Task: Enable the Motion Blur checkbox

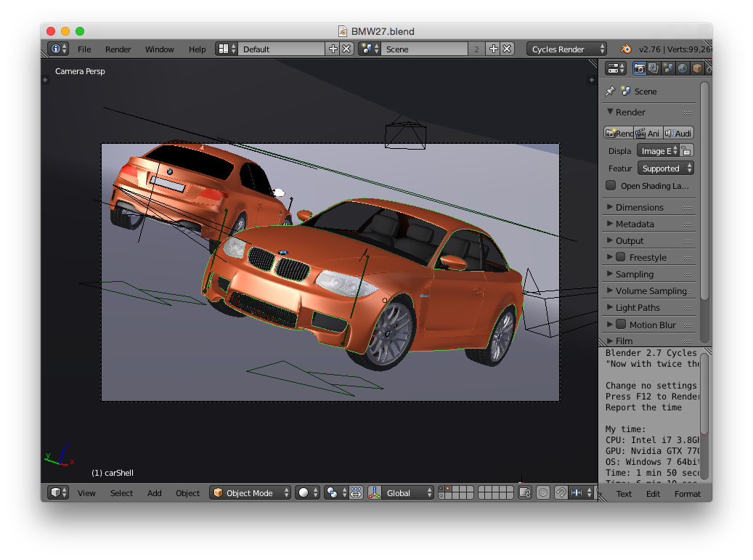Action: 621,325
